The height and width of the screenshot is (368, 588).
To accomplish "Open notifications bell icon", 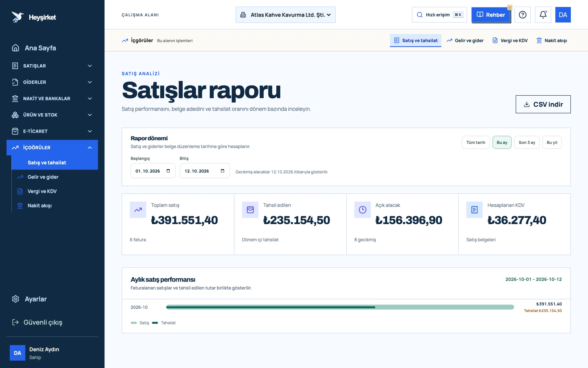I will click(x=543, y=15).
